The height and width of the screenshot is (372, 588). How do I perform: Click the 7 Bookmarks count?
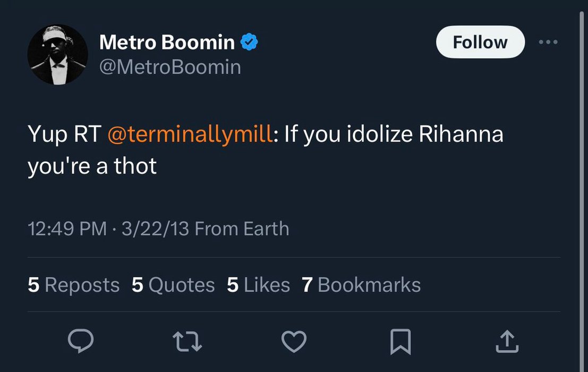pos(361,285)
